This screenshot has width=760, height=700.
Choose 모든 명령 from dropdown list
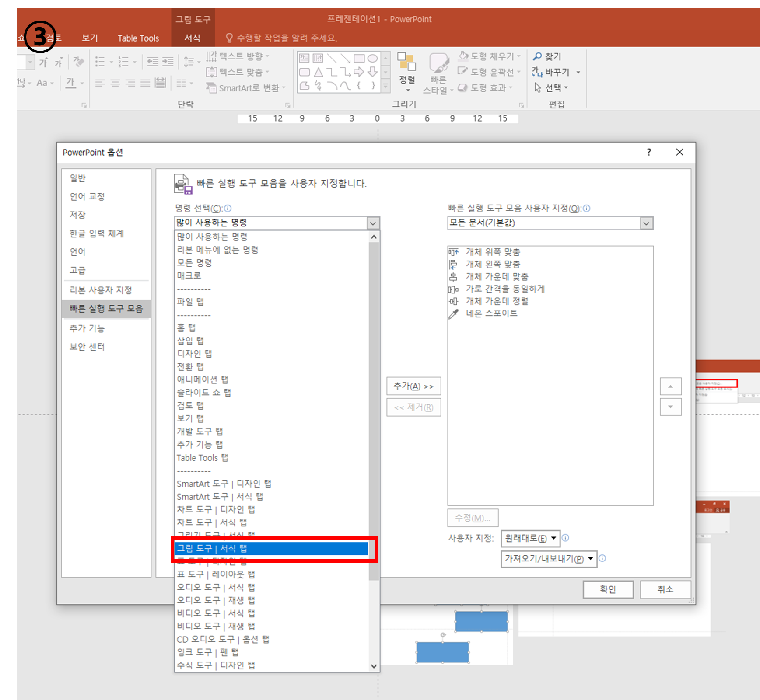pyautogui.click(x=271, y=263)
